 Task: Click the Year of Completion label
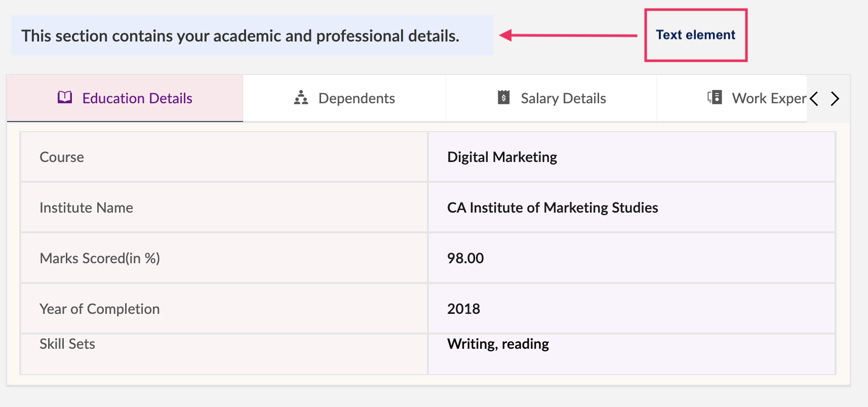click(x=99, y=309)
